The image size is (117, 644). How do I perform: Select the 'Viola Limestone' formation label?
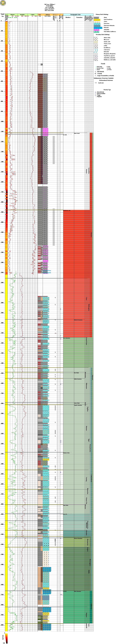point(78,592)
